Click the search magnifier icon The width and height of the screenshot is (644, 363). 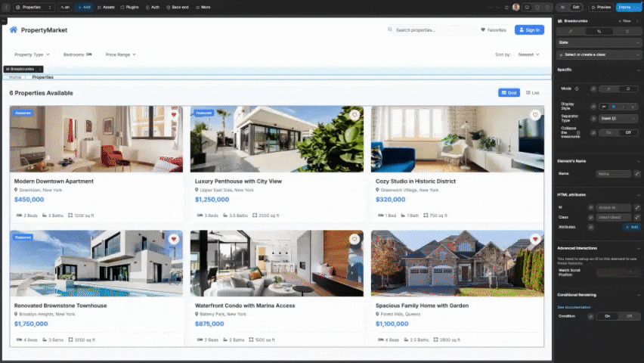tap(390, 30)
